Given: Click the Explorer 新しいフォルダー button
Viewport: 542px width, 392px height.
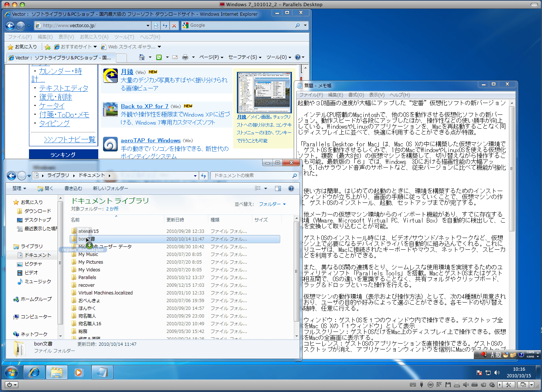Looking at the screenshot, I should coord(110,188).
